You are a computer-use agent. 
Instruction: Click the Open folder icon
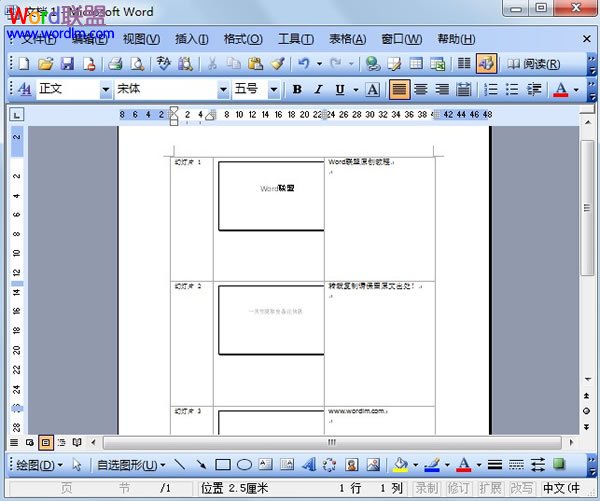tap(46, 64)
